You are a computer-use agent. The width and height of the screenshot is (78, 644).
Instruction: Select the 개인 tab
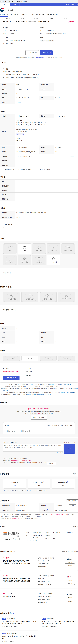[5, 4]
